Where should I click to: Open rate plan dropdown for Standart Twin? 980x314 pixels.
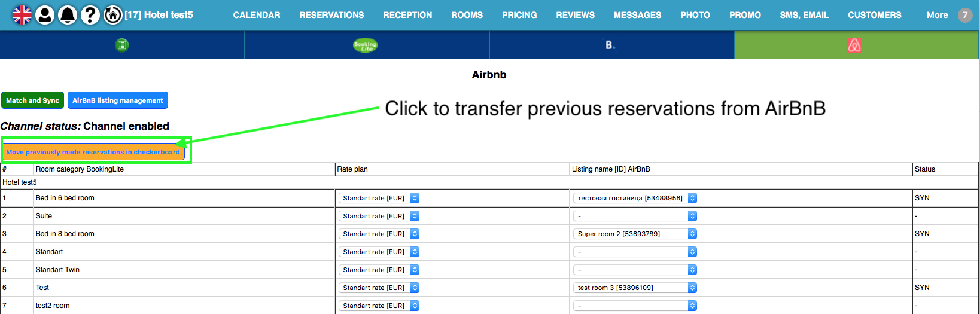click(379, 270)
